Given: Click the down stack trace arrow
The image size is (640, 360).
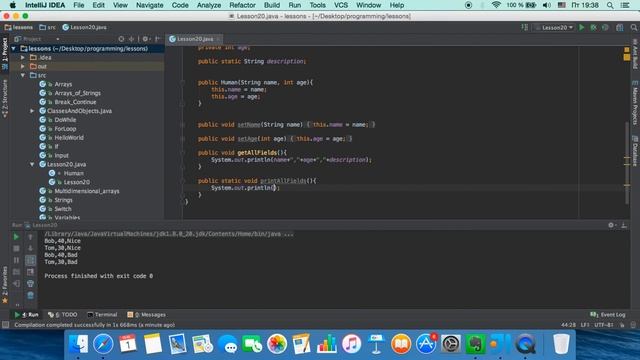Looking at the screenshot, I should (30, 248).
